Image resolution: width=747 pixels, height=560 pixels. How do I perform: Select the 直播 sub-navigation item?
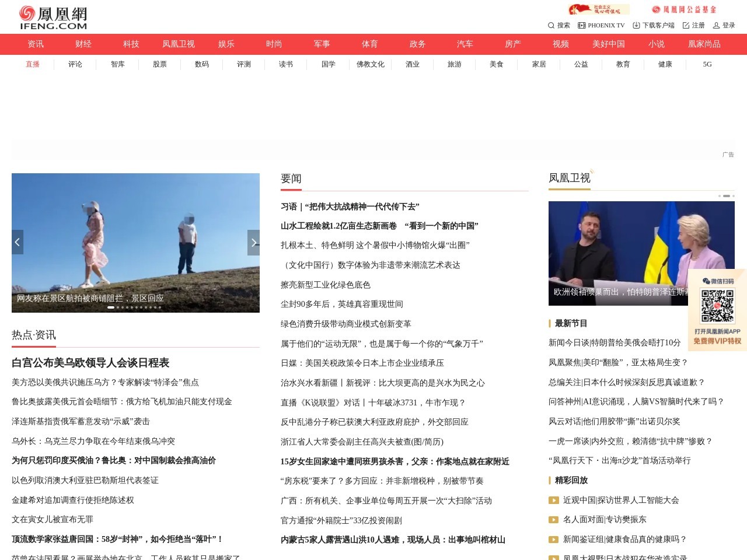coord(33,64)
